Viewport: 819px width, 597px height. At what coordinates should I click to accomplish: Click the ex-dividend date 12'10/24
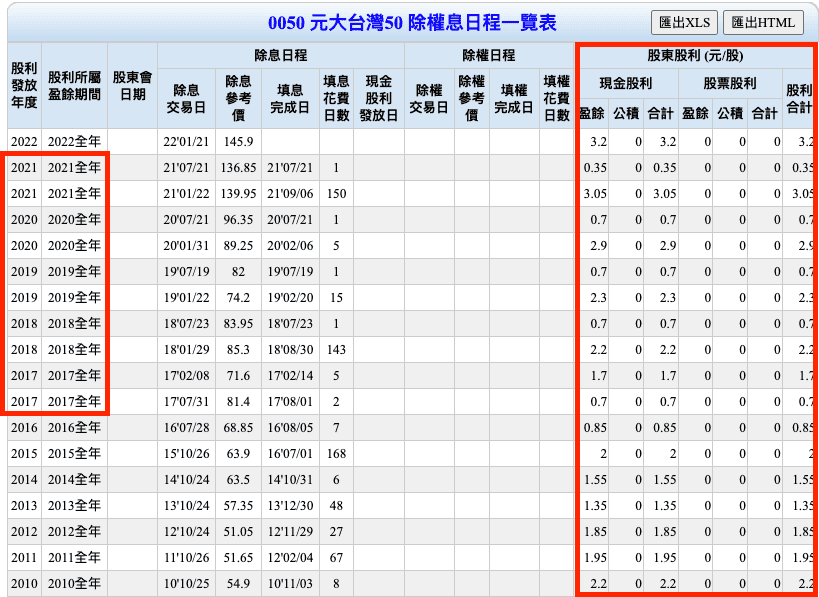[x=186, y=532]
